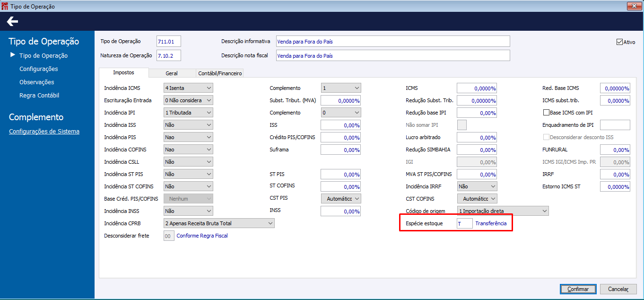644x300 pixels.
Task: Click the Confirmar button
Action: point(578,289)
